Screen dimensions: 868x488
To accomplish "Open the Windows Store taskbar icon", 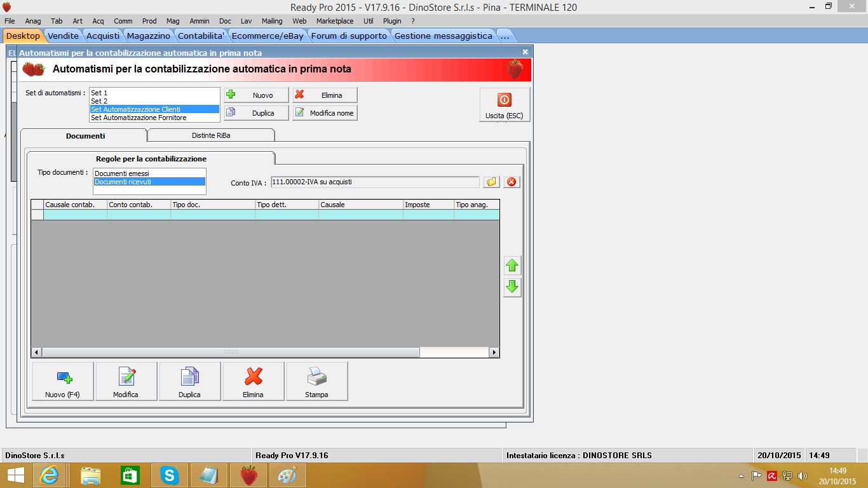I will [x=130, y=475].
